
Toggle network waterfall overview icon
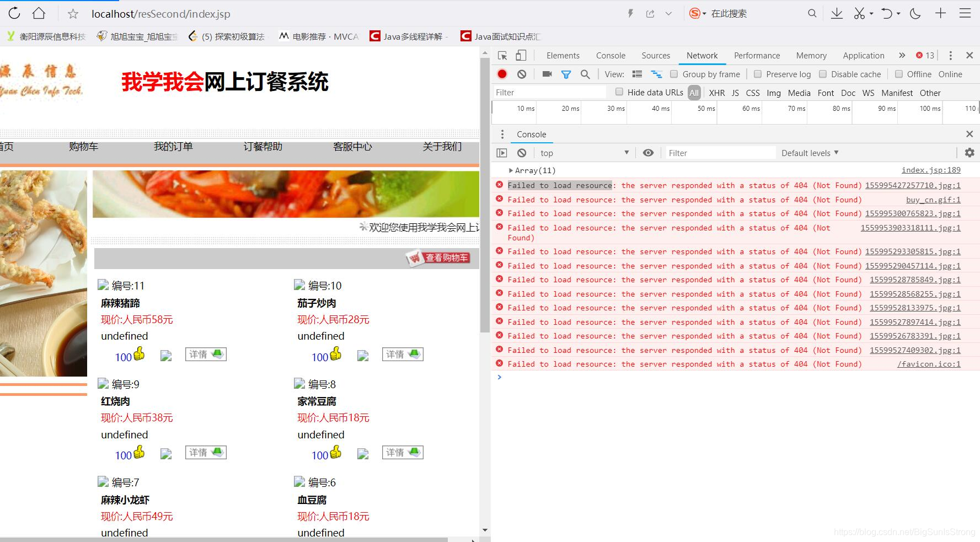tap(656, 74)
